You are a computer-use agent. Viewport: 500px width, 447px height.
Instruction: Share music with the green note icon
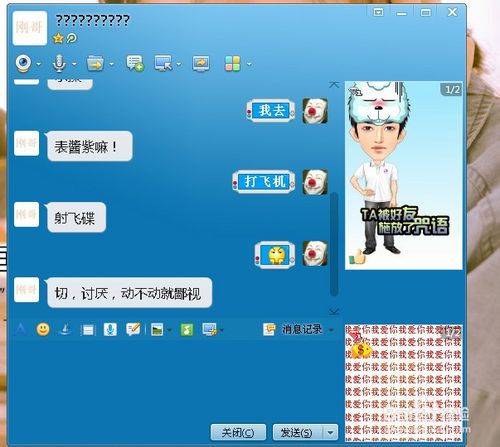tap(187, 330)
